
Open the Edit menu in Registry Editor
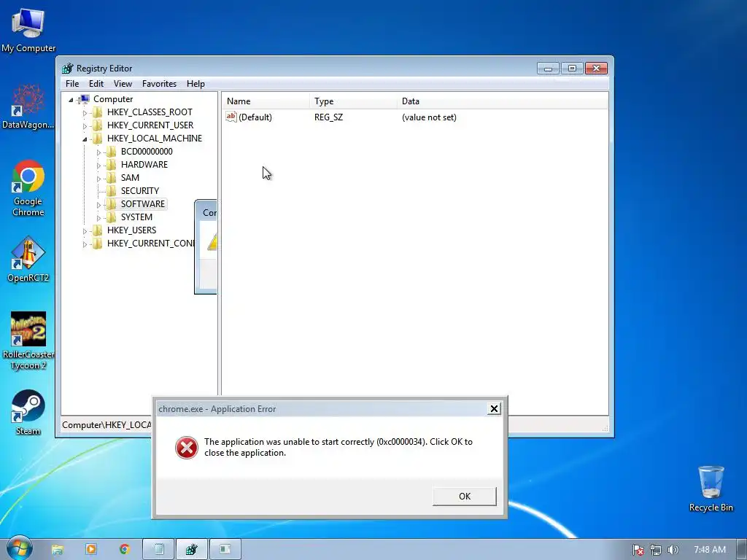click(x=96, y=84)
